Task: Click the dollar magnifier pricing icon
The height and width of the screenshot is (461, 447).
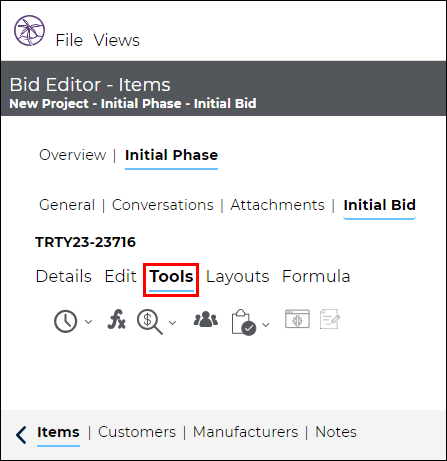Action: click(x=150, y=322)
